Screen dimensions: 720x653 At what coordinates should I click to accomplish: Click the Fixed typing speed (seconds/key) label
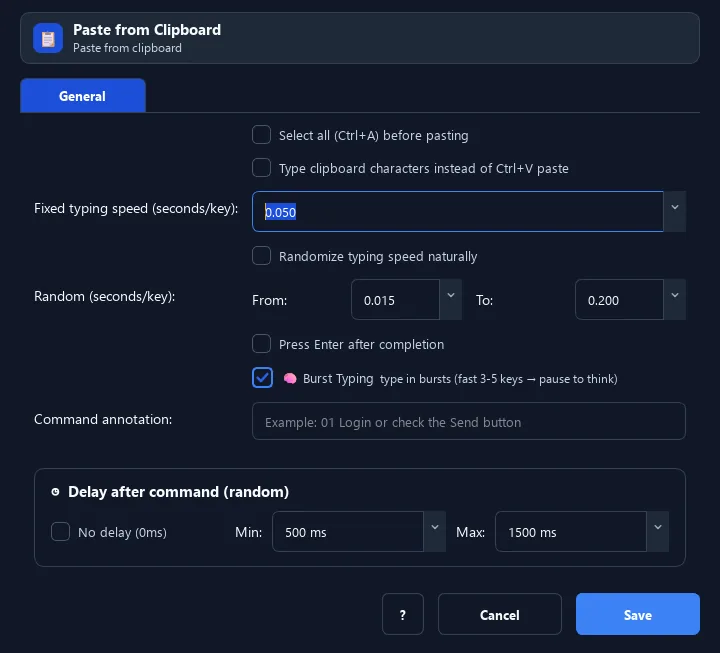pyautogui.click(x=136, y=208)
